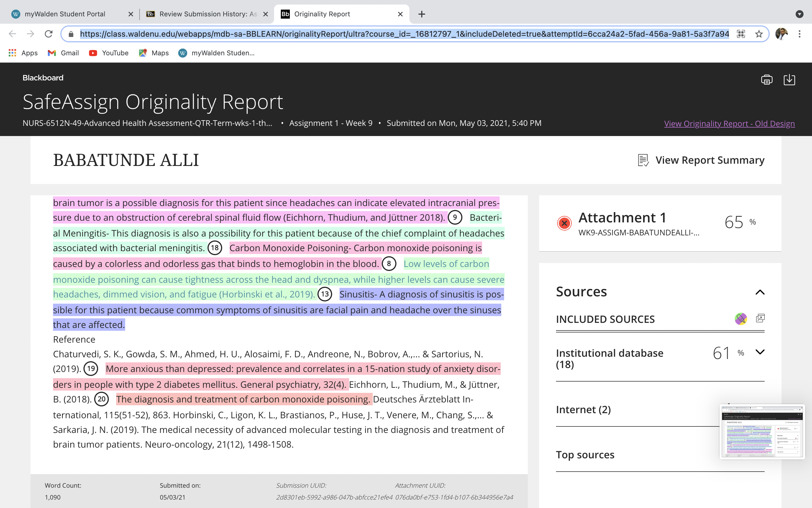Close the Review Submission History tab
Viewport: 812px width, 508px height.
[265, 14]
